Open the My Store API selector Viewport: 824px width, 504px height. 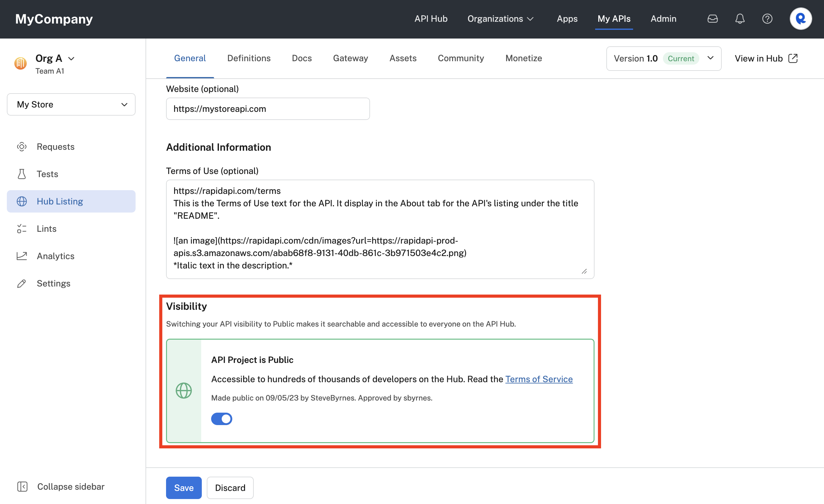coord(71,105)
